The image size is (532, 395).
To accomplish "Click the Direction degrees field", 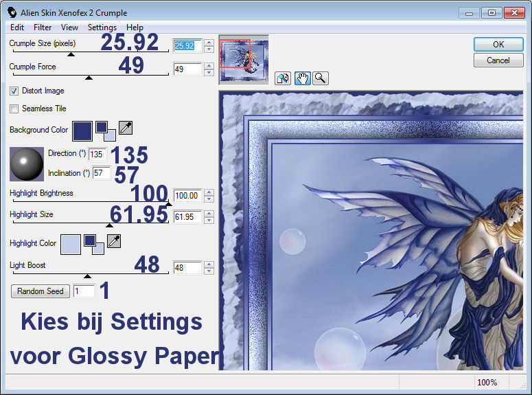I will pyautogui.click(x=98, y=155).
